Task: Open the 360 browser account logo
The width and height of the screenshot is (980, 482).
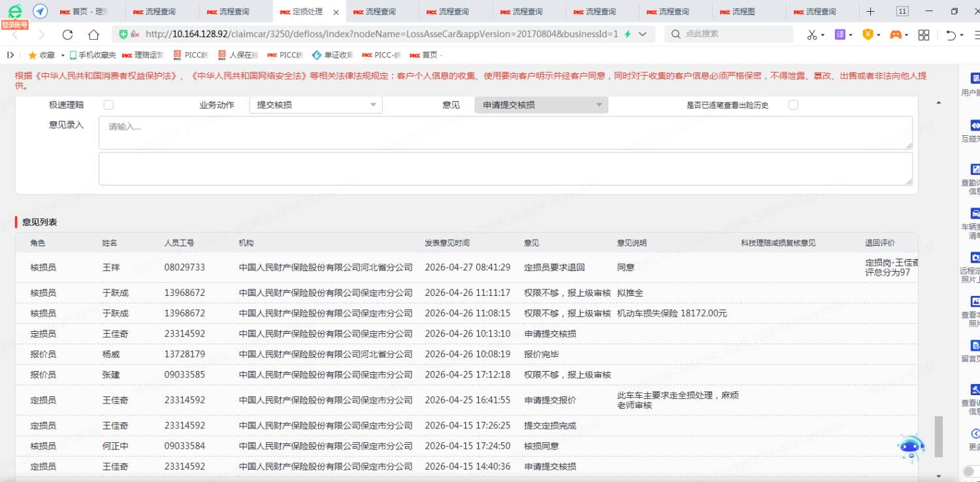Action: coord(14,12)
